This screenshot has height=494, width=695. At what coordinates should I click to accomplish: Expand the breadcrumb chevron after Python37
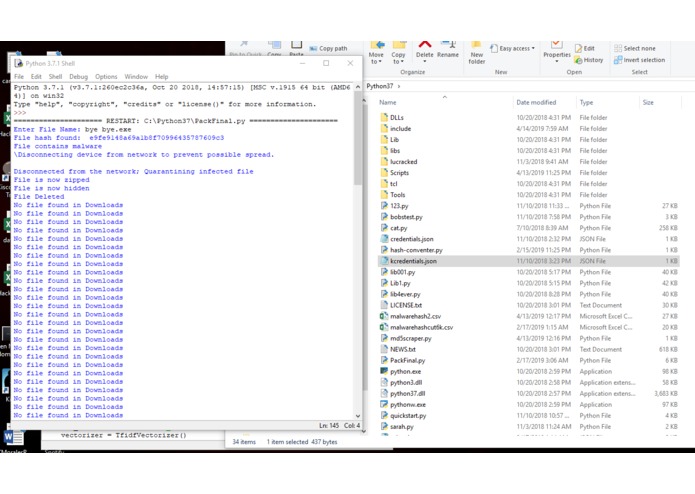[399, 86]
